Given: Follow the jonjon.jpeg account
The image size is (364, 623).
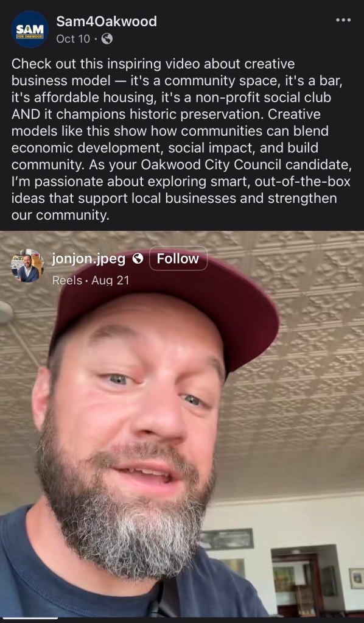Looking at the screenshot, I should [x=178, y=259].
